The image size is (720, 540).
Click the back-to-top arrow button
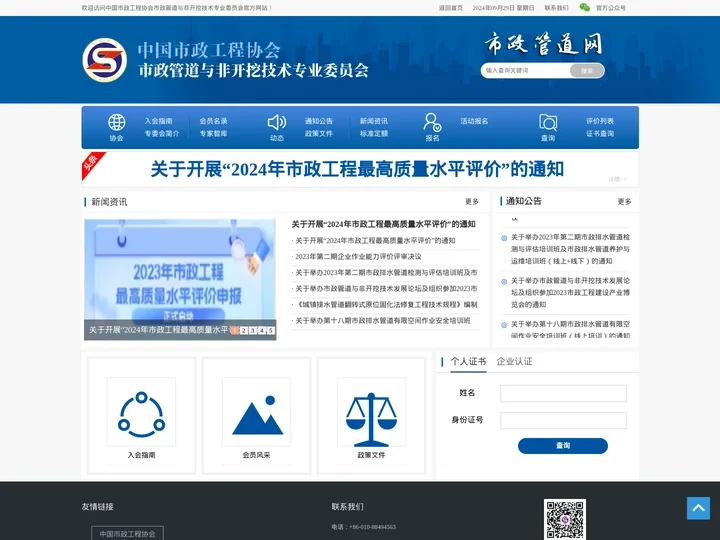coord(698,508)
